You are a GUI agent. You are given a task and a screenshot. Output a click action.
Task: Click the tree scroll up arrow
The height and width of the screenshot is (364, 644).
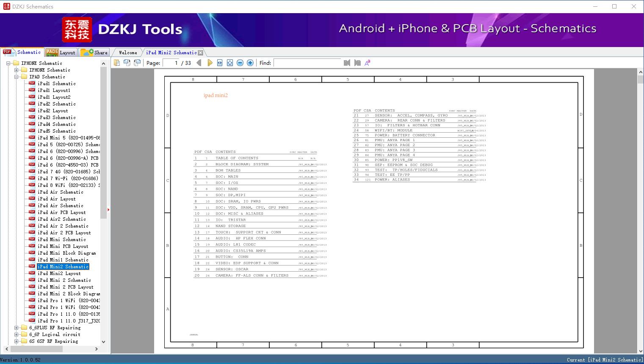pyautogui.click(x=103, y=63)
